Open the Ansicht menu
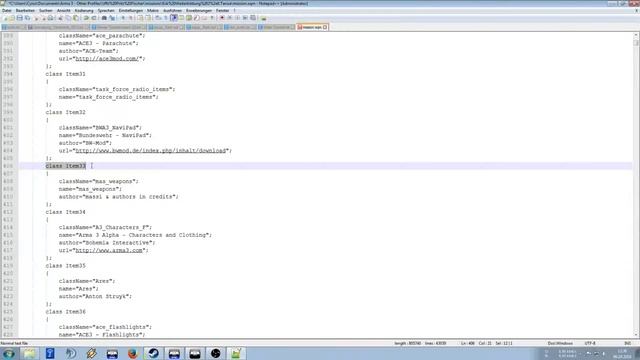The width and height of the screenshot is (640, 360). (x=64, y=11)
